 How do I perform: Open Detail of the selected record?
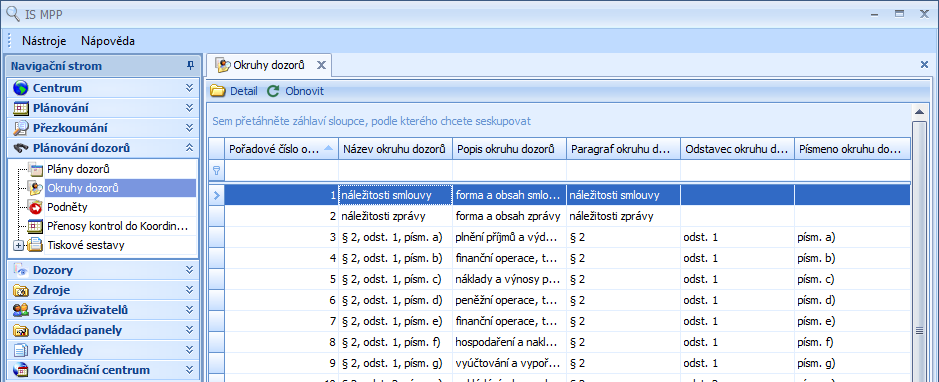(234, 91)
